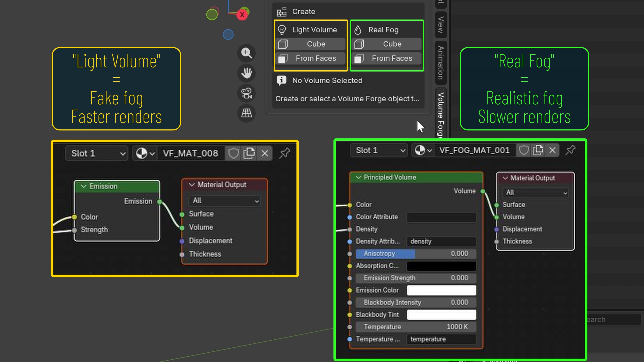Click the Density Attribute text field
Screen dimensions: 644x362
[x=441, y=241]
